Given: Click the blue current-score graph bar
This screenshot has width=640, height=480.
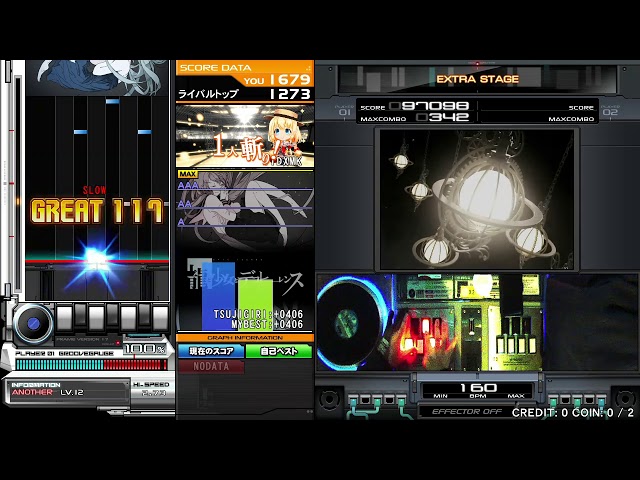Looking at the screenshot, I should [x=218, y=296].
